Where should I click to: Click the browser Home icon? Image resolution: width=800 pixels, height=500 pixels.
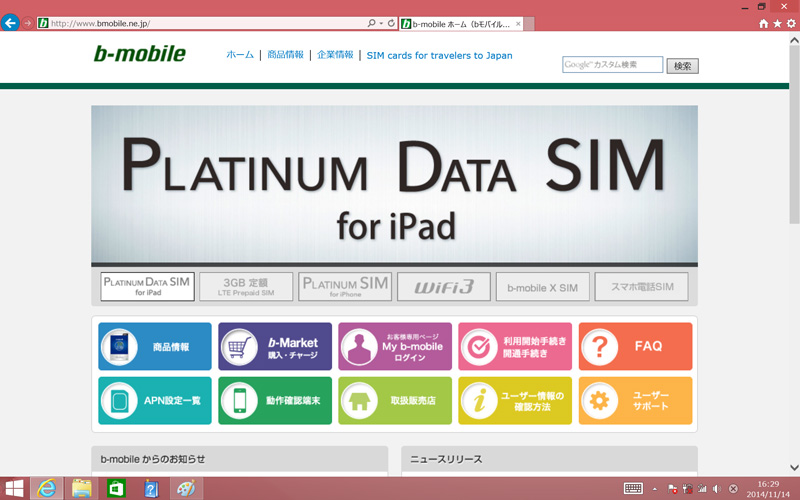pos(763,23)
